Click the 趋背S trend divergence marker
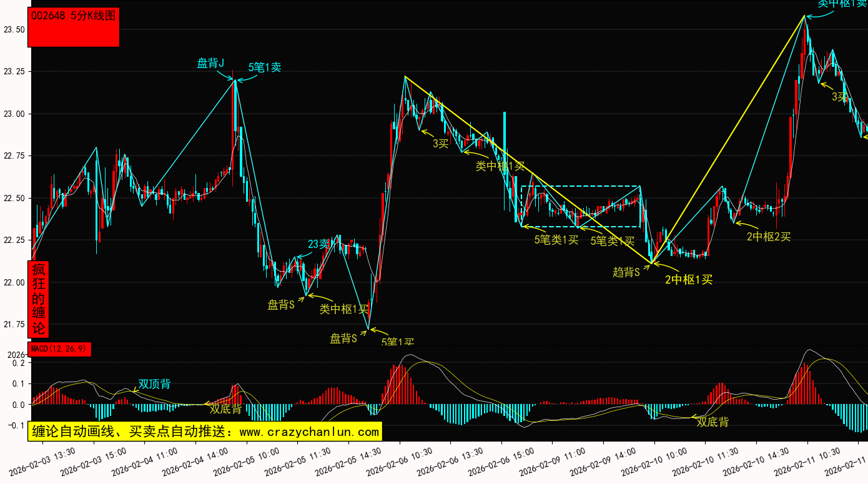Viewport: 868px width, 484px height. click(x=626, y=272)
